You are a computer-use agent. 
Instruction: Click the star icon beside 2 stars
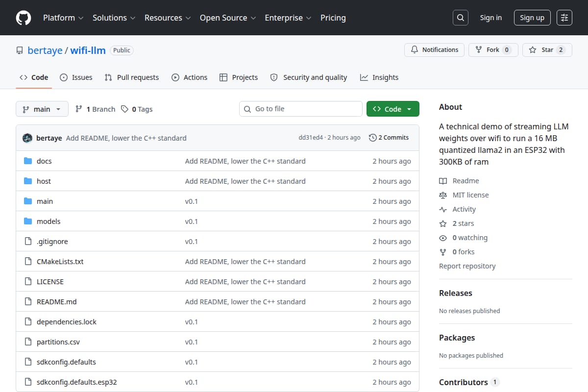(x=443, y=223)
